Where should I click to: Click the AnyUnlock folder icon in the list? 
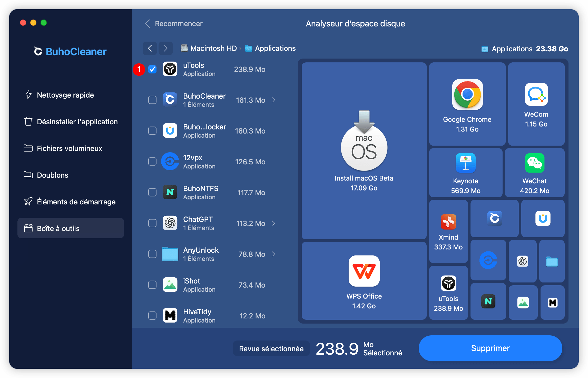point(170,254)
